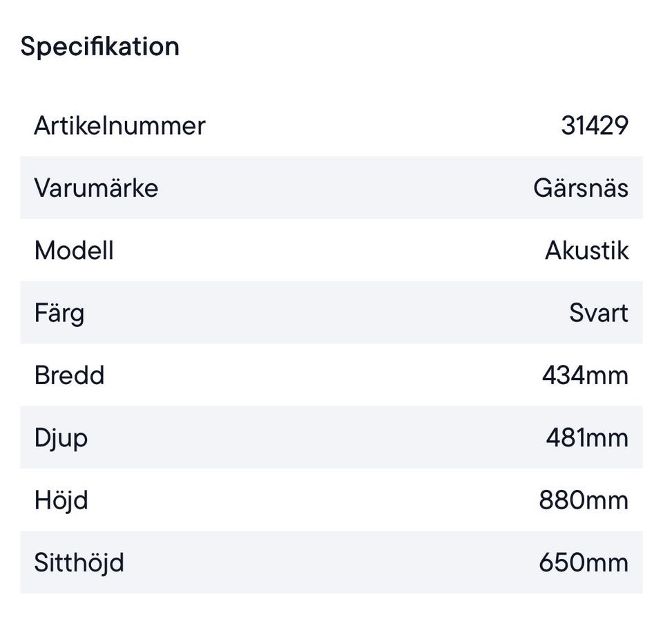Select the 434mm width value

[585, 375]
